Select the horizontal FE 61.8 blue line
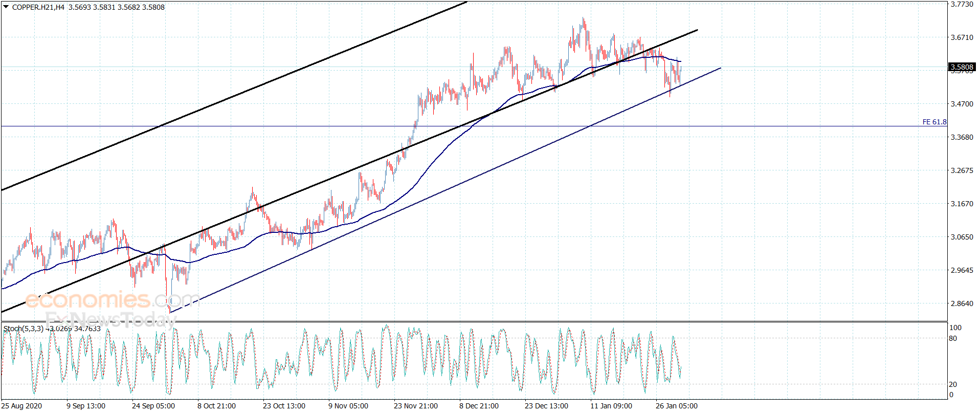 [x=460, y=126]
